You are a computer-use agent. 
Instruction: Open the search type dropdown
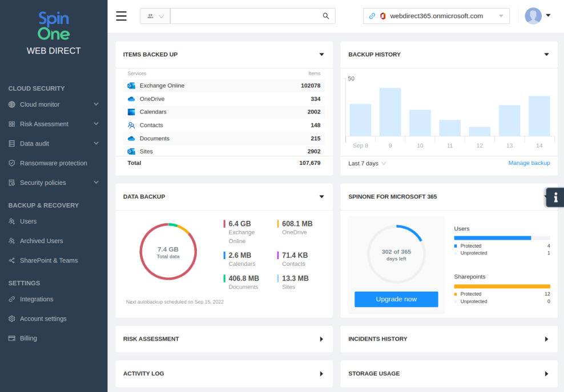coord(155,16)
